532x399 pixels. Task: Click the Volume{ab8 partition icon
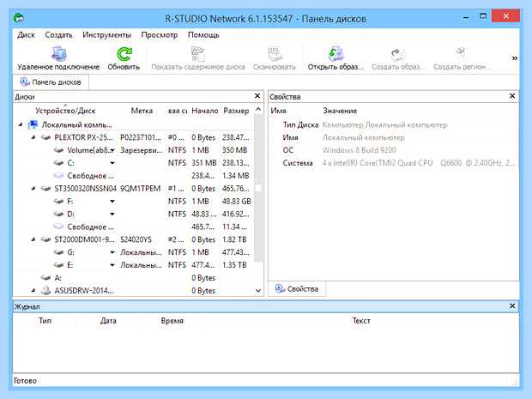tap(58, 150)
